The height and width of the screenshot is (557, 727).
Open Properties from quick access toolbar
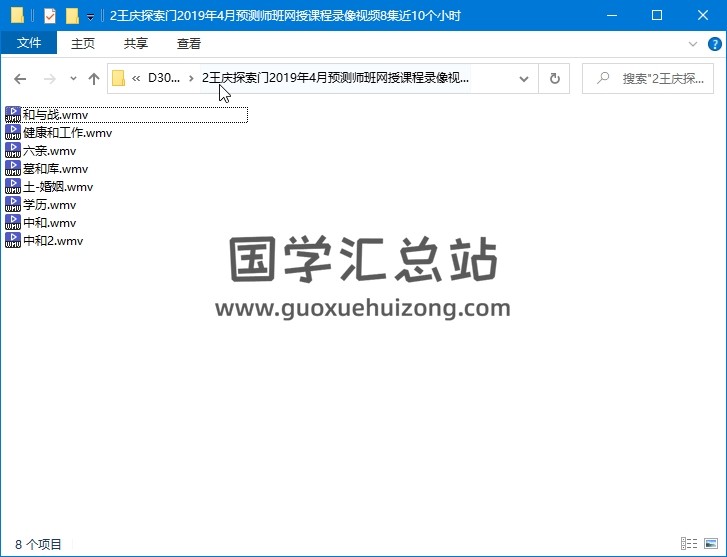pos(50,16)
